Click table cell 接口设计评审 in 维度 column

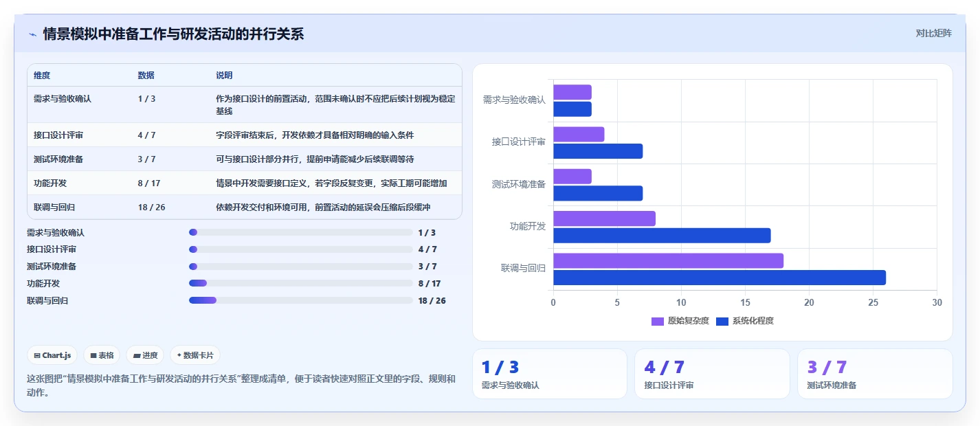pyautogui.click(x=58, y=135)
